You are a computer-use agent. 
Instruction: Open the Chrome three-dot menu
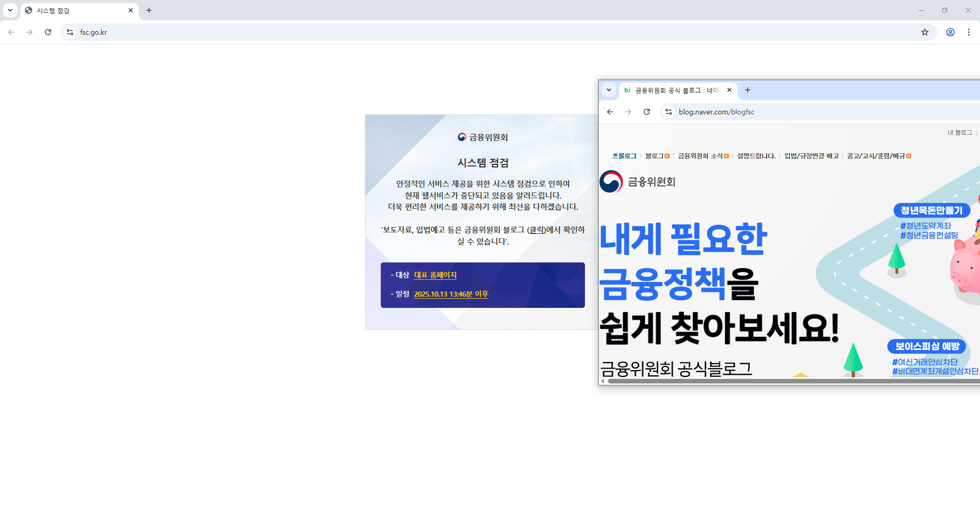click(x=969, y=32)
